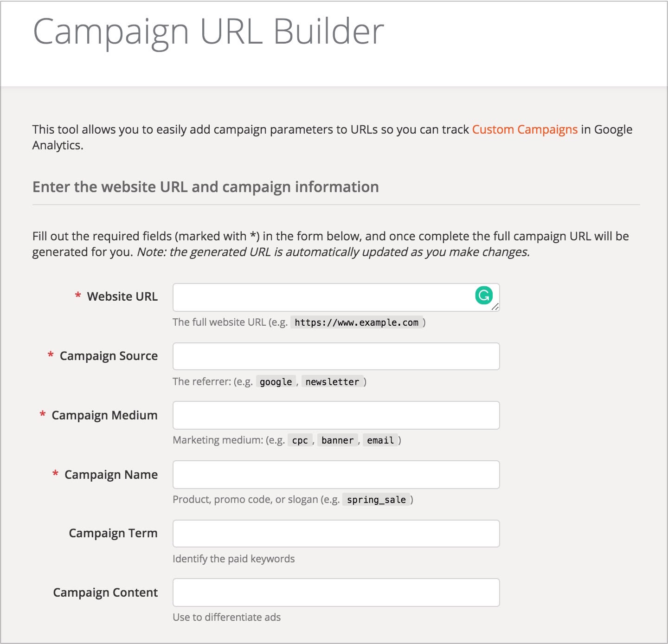Select the cpc example text
This screenshot has width=668, height=644.
coord(300,440)
